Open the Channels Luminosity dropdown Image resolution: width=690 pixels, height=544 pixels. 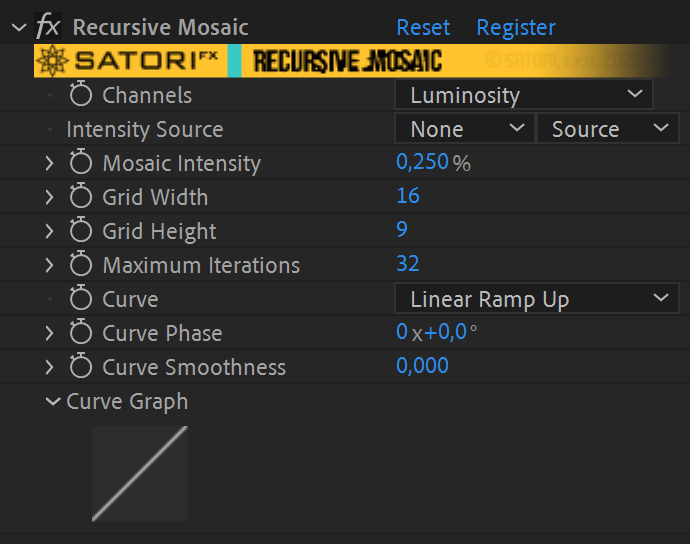[x=524, y=94]
